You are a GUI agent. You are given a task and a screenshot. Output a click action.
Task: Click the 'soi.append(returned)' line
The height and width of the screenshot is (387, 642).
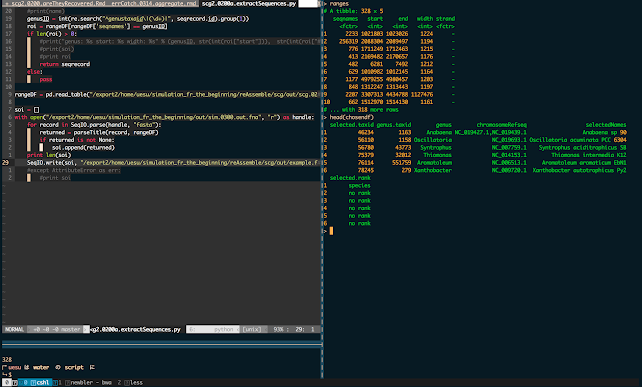[83, 147]
